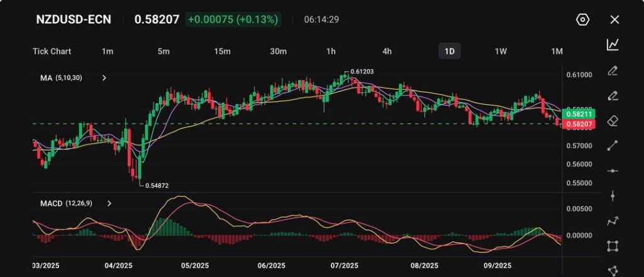Select the 15m timeframe

[x=221, y=51]
